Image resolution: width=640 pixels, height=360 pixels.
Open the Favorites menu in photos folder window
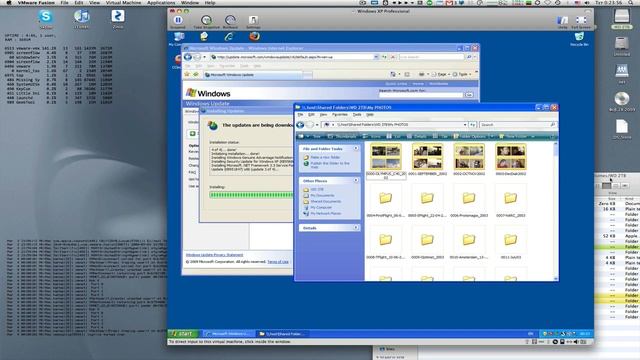[340, 115]
